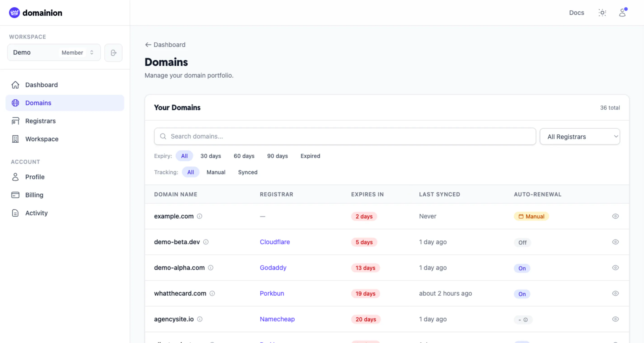Image resolution: width=644 pixels, height=343 pixels.
Task: Go to Registrars in the sidebar
Action: [65, 121]
